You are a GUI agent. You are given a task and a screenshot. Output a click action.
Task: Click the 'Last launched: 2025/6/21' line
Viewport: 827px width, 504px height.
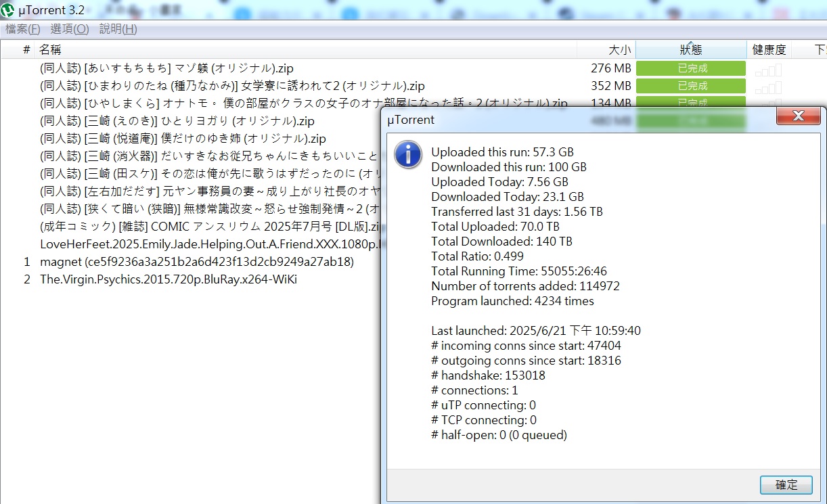click(x=536, y=331)
